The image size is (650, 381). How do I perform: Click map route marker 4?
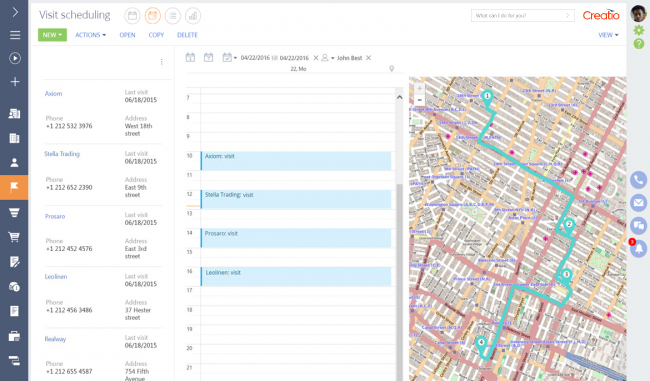[481, 344]
